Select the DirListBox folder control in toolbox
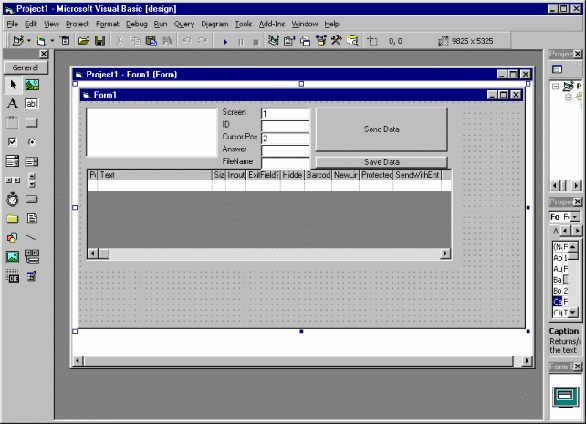This screenshot has width=586, height=424. pos(12,219)
